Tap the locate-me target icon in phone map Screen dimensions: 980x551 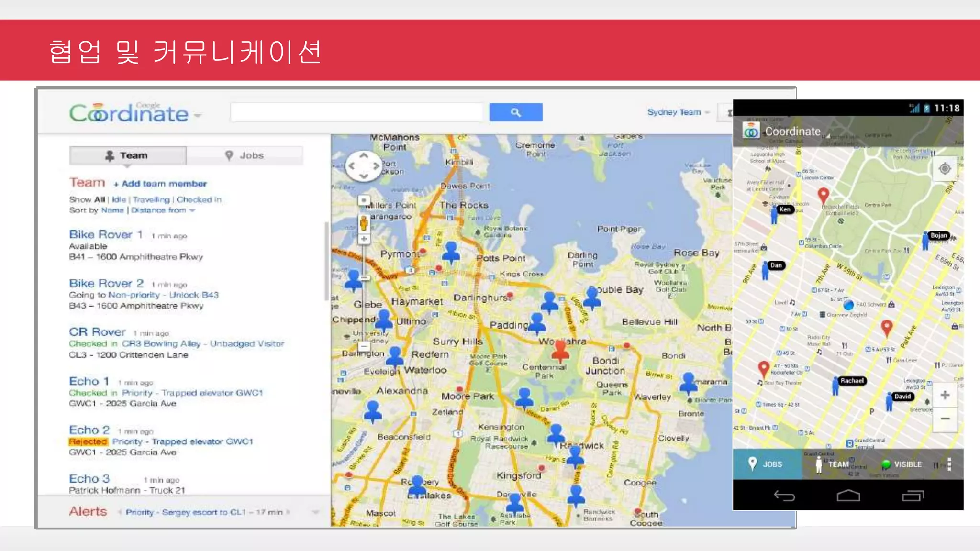(944, 169)
